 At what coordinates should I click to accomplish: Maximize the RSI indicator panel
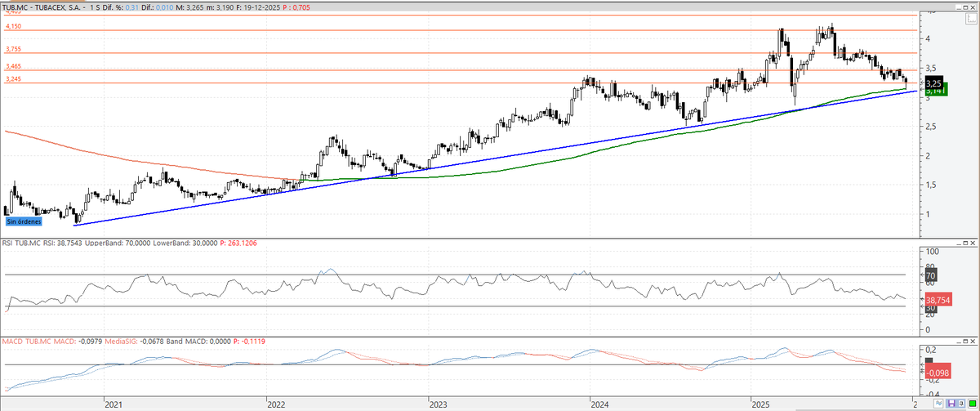point(965,243)
